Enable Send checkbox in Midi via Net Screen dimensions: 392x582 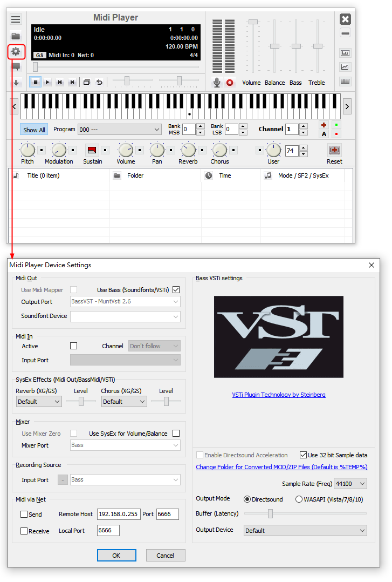[24, 514]
